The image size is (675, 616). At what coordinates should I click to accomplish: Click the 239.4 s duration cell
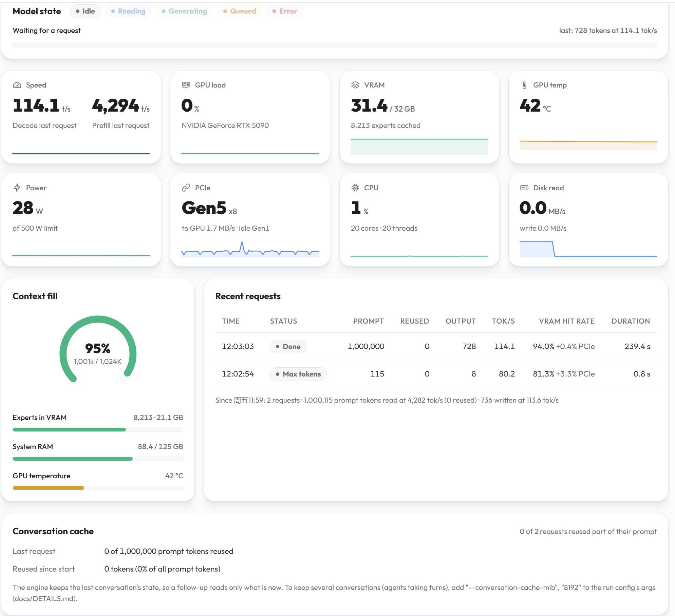point(637,347)
